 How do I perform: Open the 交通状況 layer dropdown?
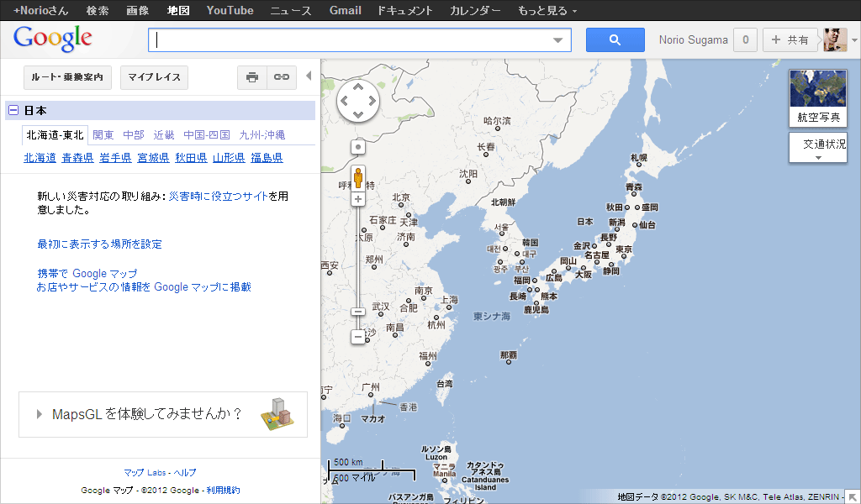[818, 148]
